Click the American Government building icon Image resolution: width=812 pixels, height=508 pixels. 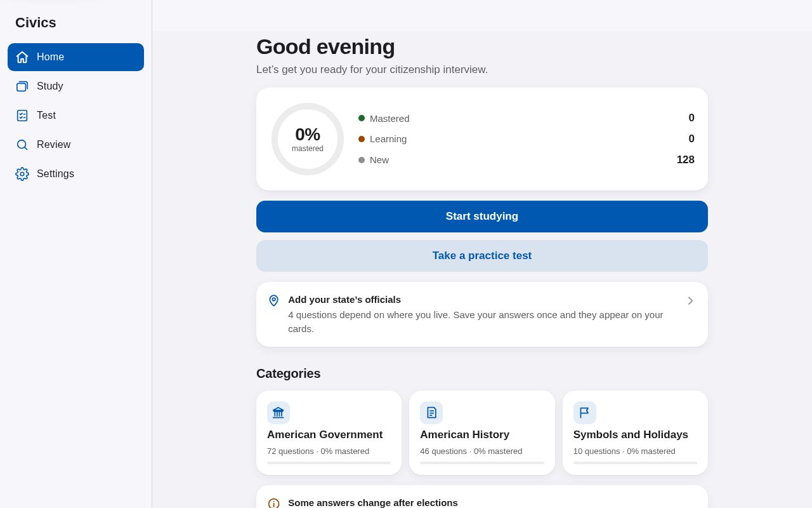click(278, 413)
